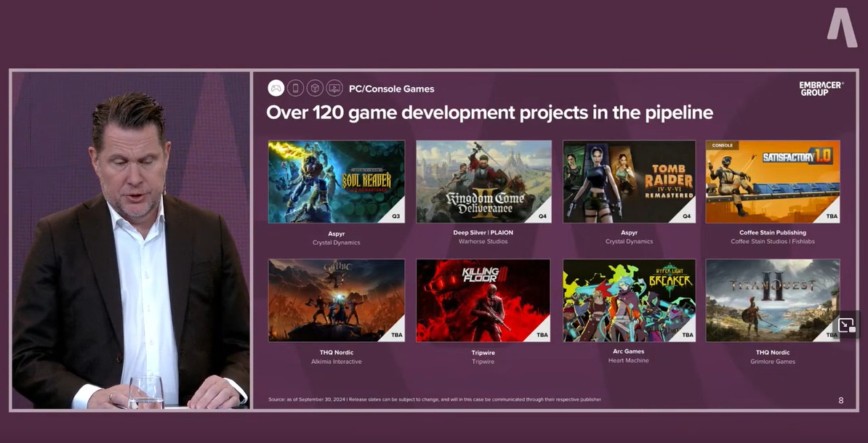This screenshot has width=868, height=443.
Task: Click the 'Grimlore Games' label
Action: point(772,362)
